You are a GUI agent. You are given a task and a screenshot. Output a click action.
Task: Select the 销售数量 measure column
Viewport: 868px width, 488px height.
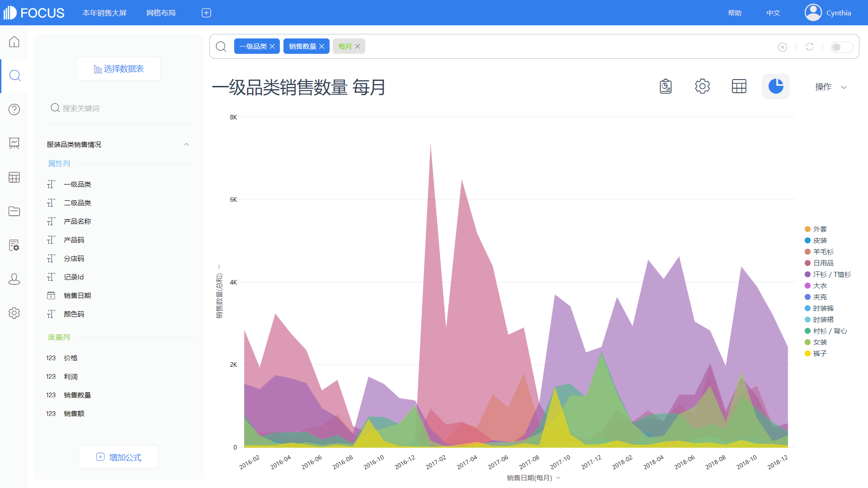pyautogui.click(x=77, y=395)
